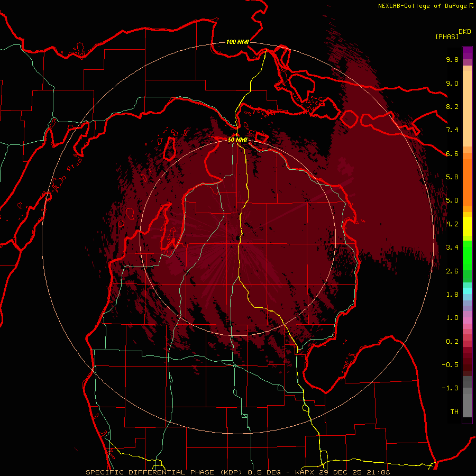Click the 5.8 scale value
Screen dimensions: 476x476
pyautogui.click(x=452, y=177)
